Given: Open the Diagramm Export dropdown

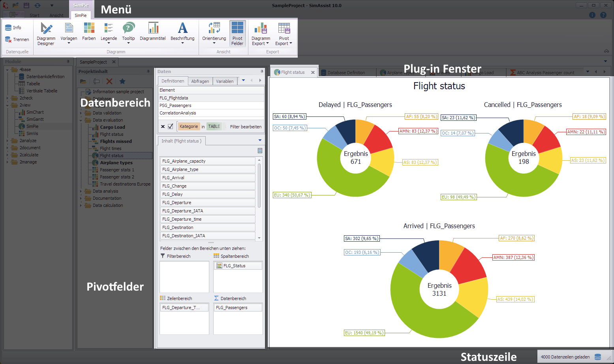Looking at the screenshot, I should (261, 34).
